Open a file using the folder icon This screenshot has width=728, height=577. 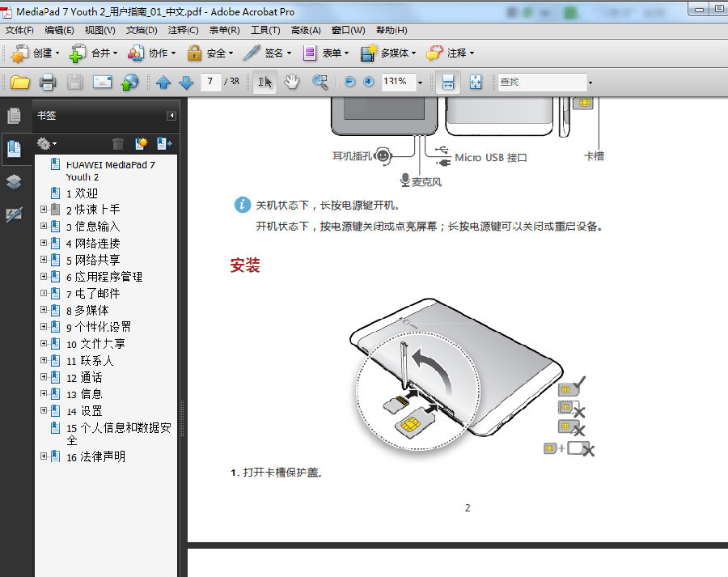pyautogui.click(x=20, y=82)
